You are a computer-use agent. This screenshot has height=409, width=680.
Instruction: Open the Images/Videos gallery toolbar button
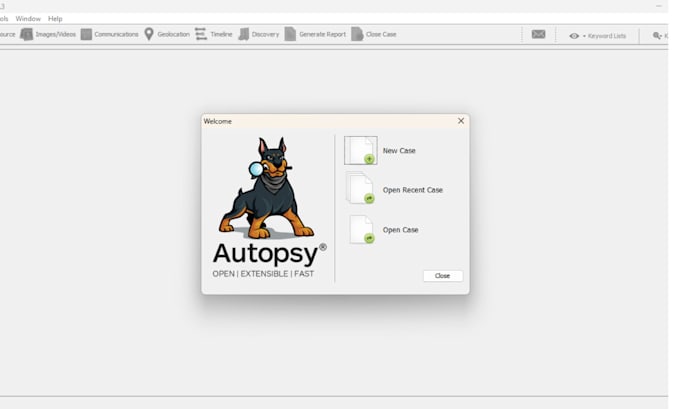[48, 34]
